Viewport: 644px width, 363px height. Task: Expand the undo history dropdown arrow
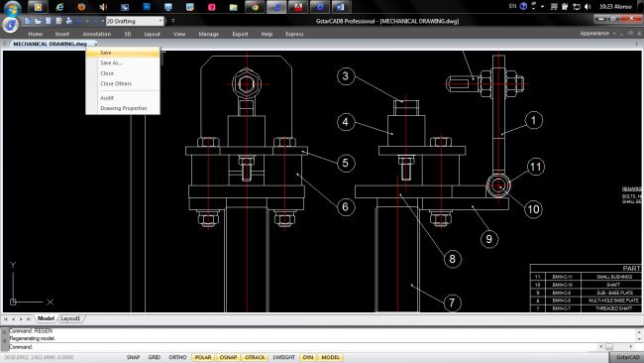click(87, 21)
